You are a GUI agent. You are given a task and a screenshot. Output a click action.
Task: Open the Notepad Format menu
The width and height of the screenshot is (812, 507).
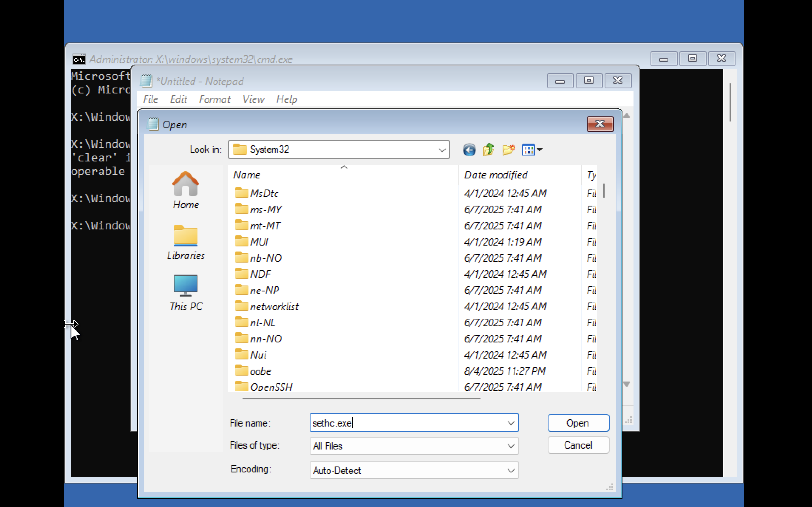click(214, 99)
